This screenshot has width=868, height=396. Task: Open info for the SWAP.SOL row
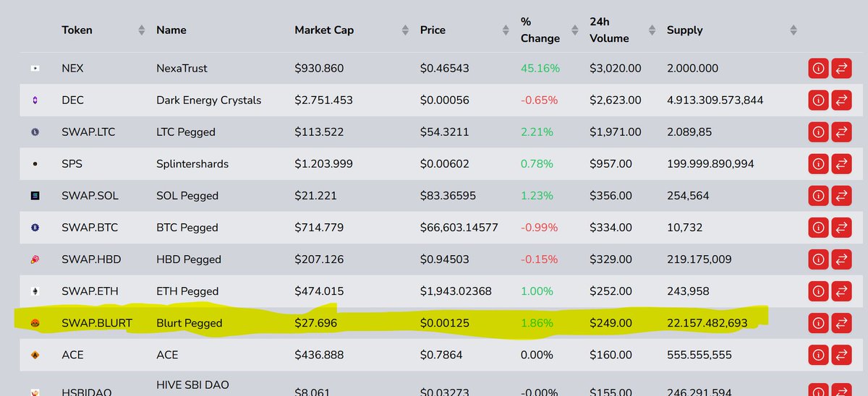[x=819, y=196]
